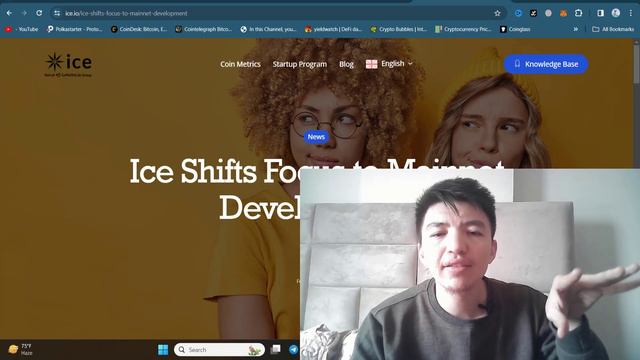Open the site information icon in address bar
Screen dimensions: 640x360
(57, 13)
